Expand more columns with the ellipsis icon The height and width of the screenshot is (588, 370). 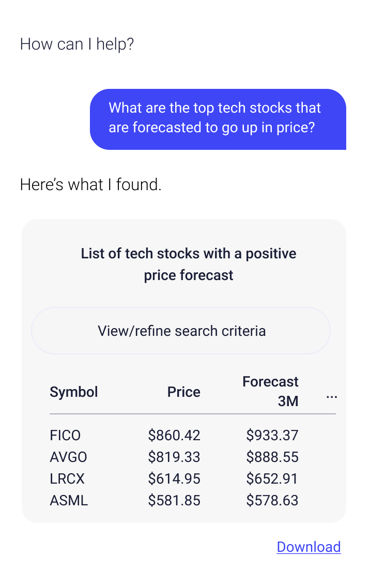[x=332, y=396]
